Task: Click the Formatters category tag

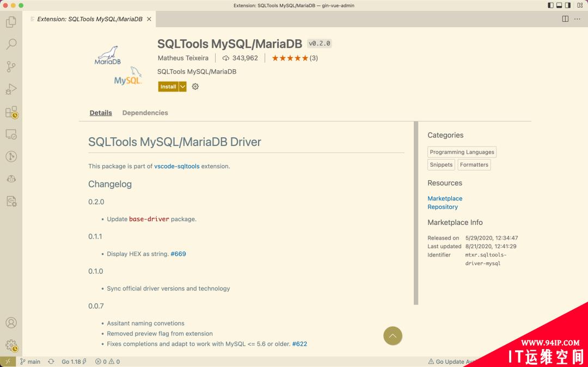Action: (x=474, y=164)
